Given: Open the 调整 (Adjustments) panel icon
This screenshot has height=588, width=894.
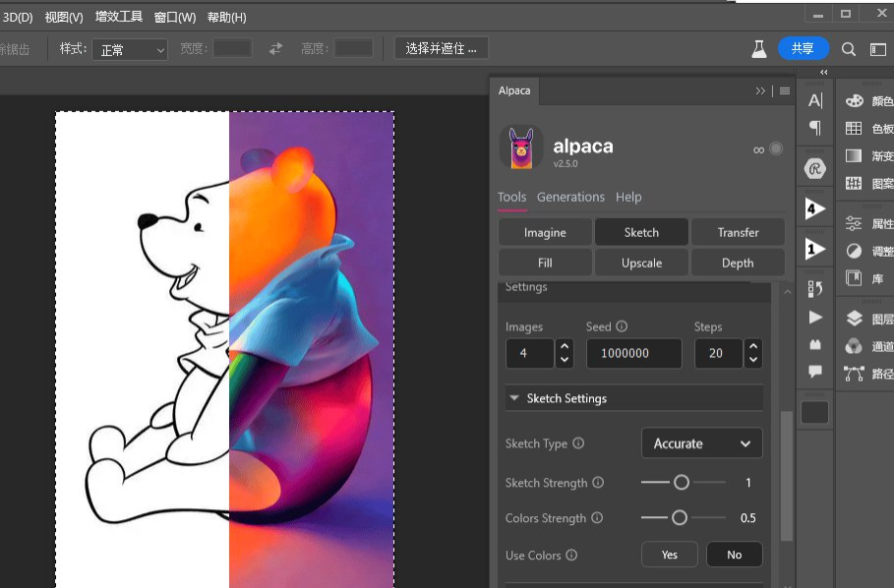Looking at the screenshot, I should tap(854, 251).
